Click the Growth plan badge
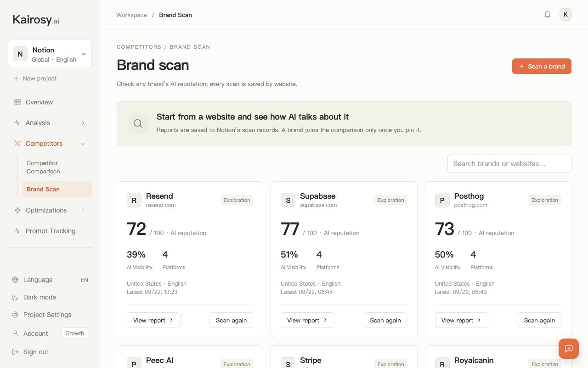 tap(74, 333)
